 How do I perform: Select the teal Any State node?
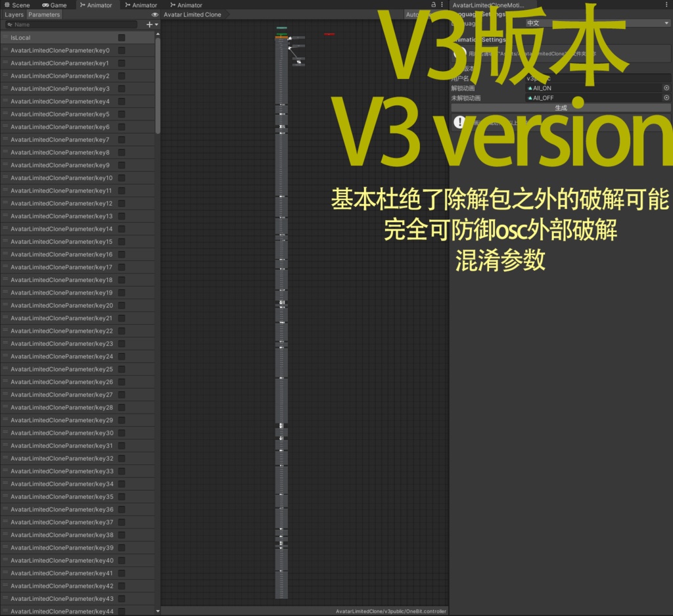tap(281, 28)
